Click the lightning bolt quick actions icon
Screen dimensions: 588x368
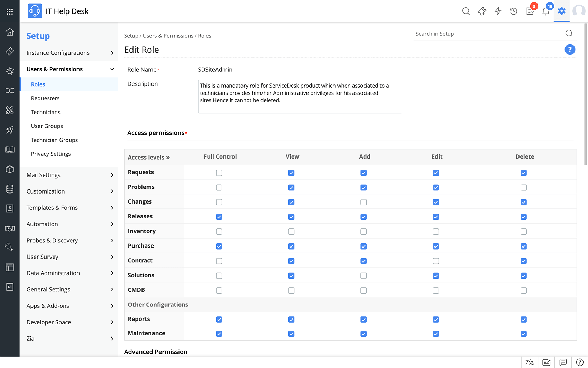pos(498,11)
